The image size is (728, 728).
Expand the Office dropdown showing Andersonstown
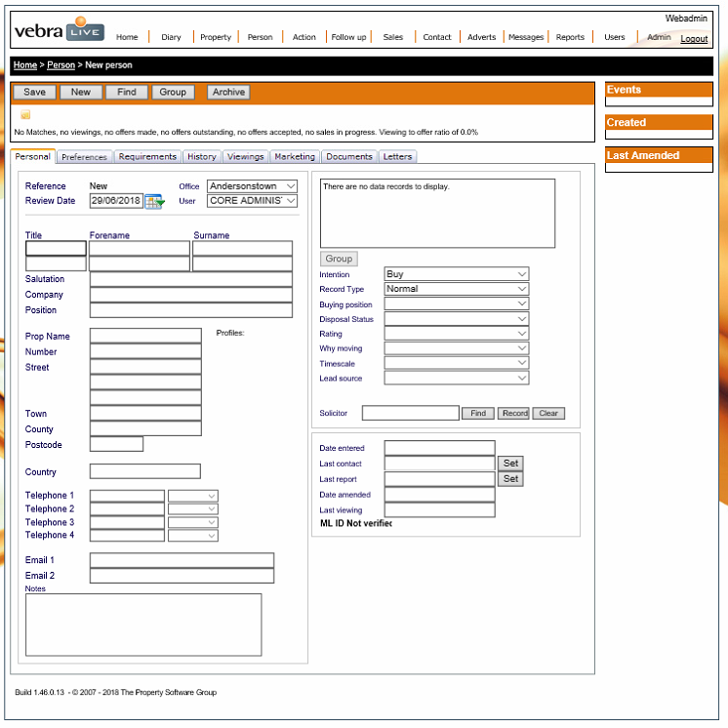tap(252, 186)
